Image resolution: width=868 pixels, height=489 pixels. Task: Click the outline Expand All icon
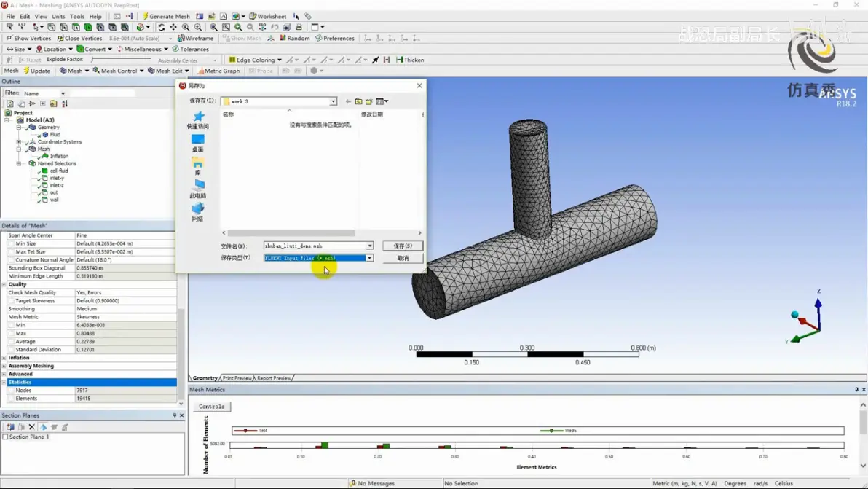tap(43, 103)
